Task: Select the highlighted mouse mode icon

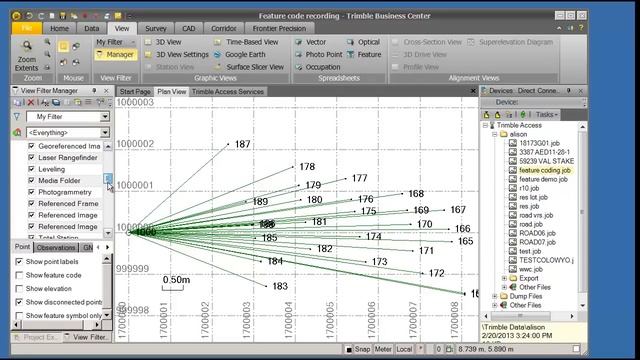Action: [x=63, y=46]
